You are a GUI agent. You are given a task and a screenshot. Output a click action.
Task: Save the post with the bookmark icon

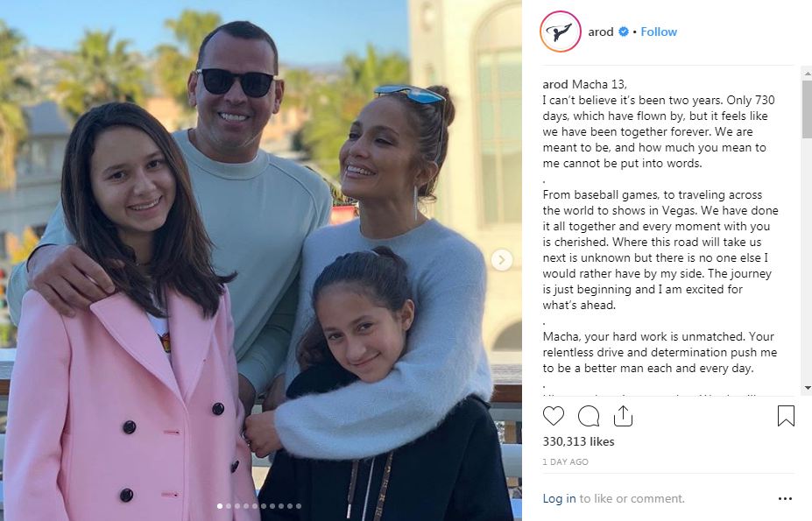[x=786, y=416]
